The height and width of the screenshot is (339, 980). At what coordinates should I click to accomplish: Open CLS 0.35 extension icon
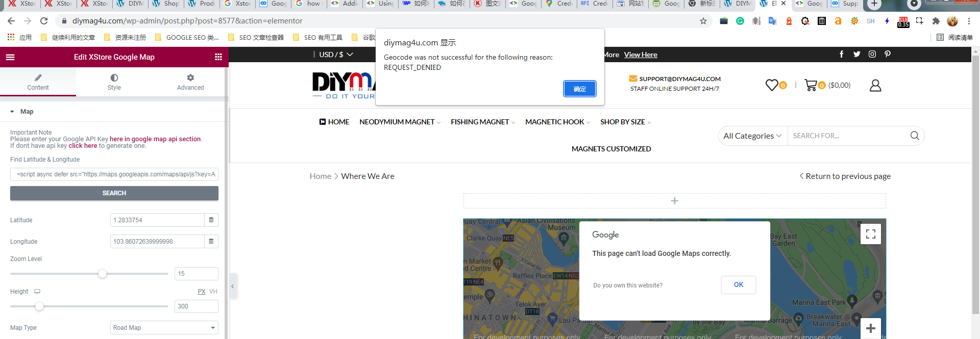(x=903, y=22)
